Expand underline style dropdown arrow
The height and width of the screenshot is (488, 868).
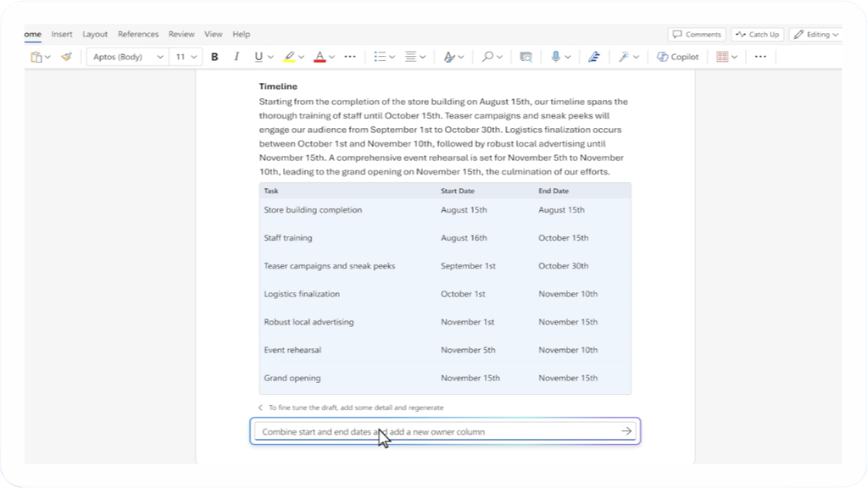270,57
